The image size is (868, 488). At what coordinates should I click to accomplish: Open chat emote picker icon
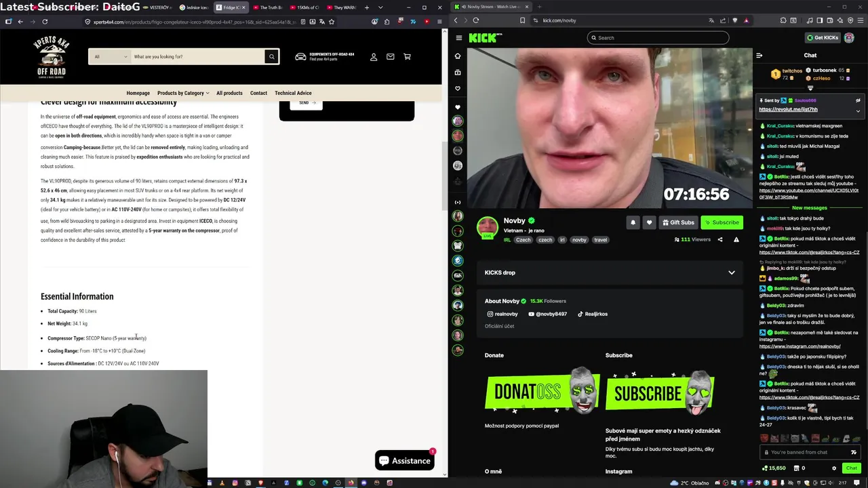(x=854, y=452)
